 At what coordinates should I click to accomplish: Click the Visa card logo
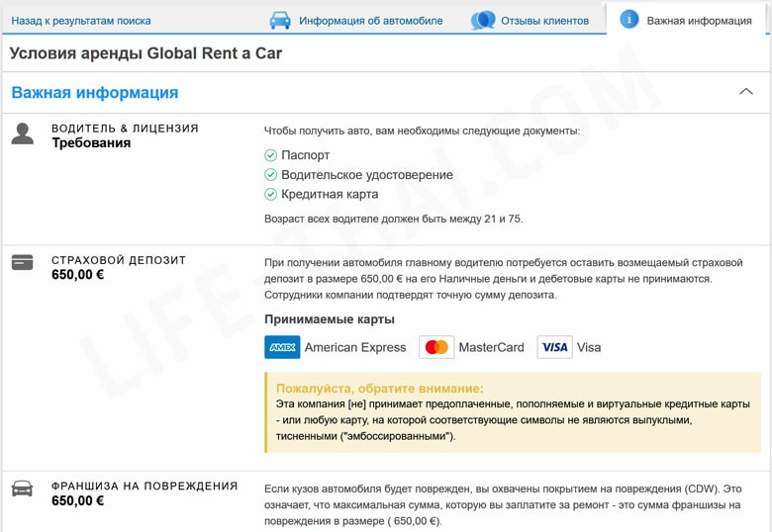[554, 347]
